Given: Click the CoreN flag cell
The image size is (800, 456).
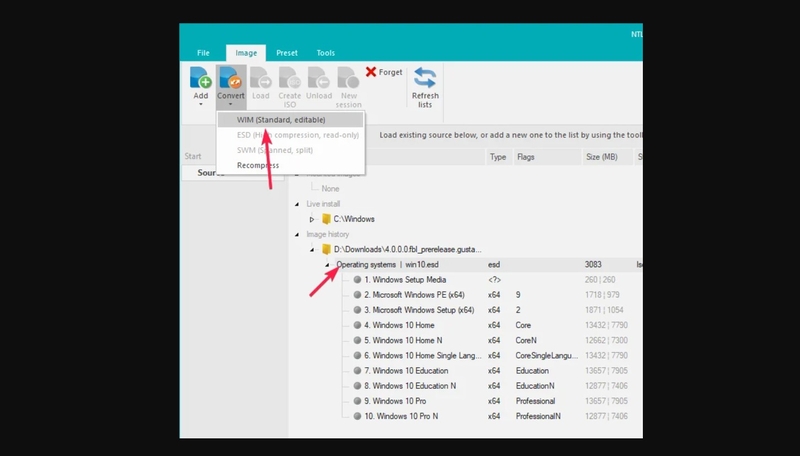Looking at the screenshot, I should [x=526, y=340].
